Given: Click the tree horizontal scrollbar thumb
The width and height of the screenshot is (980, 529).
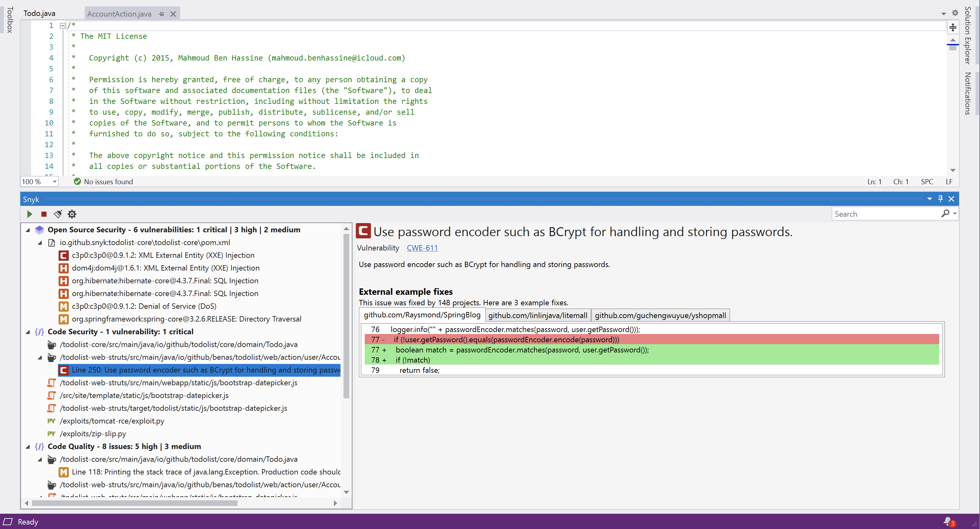Looking at the screenshot, I should click(135, 503).
